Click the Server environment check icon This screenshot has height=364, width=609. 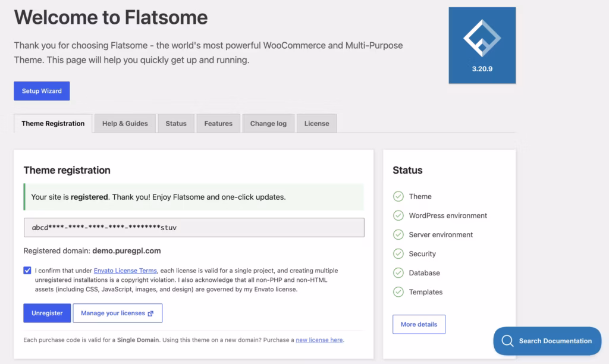398,235
